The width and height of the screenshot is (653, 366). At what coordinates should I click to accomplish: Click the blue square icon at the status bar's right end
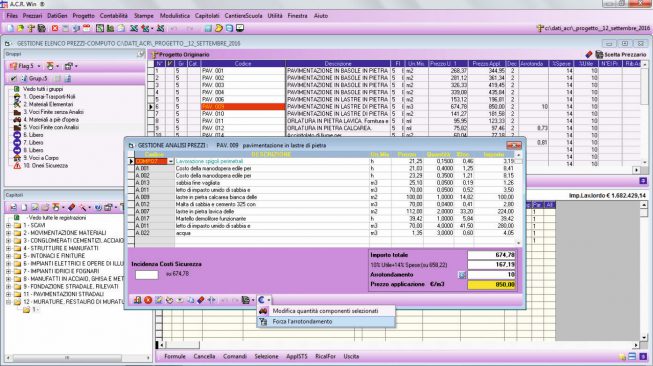pos(643,357)
